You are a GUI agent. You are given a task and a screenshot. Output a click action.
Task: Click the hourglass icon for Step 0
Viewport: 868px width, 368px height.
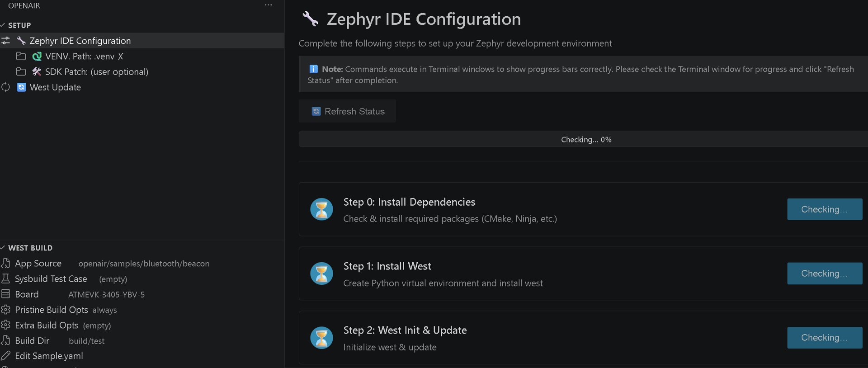click(321, 209)
